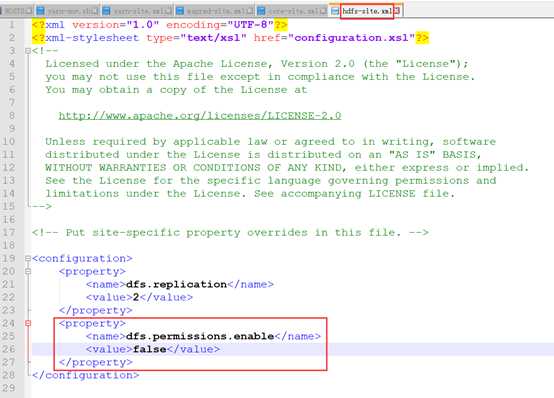Switch to the yarn-site.xml tab
This screenshot has height=398, width=554.
point(138,11)
